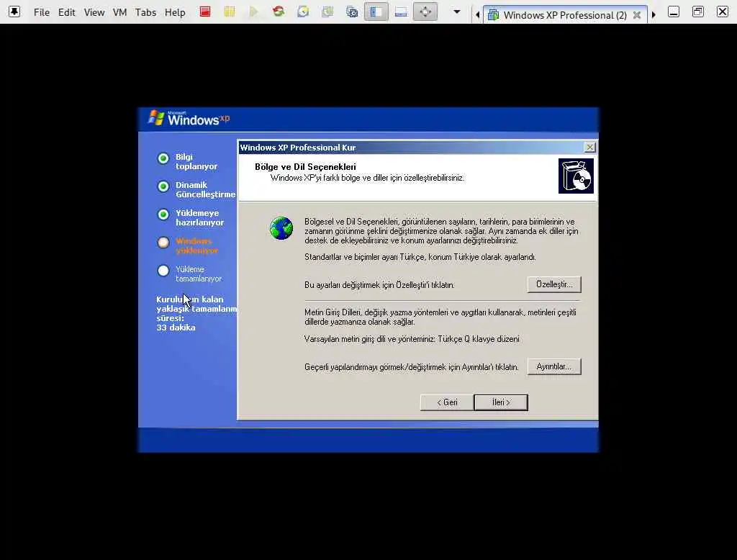Open the View menu
Viewport: 737px width, 560px height.
pyautogui.click(x=94, y=12)
